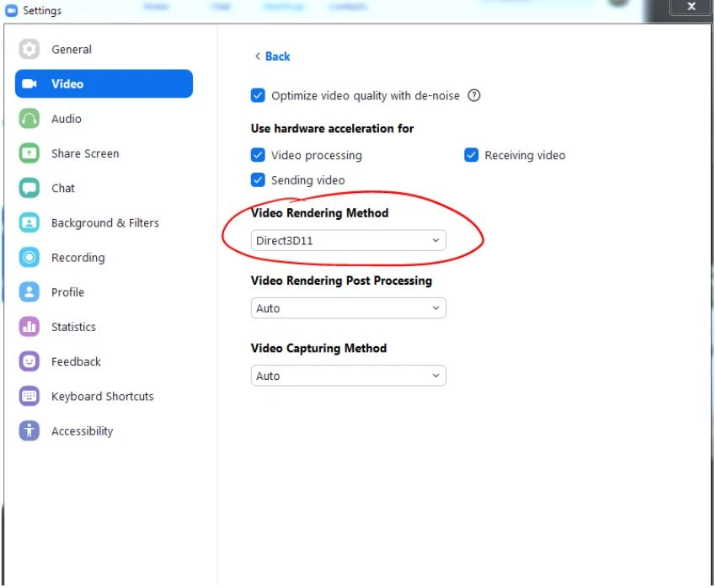Viewport: 716px width, 588px height.
Task: Select the Share Screen settings icon
Action: 29,153
